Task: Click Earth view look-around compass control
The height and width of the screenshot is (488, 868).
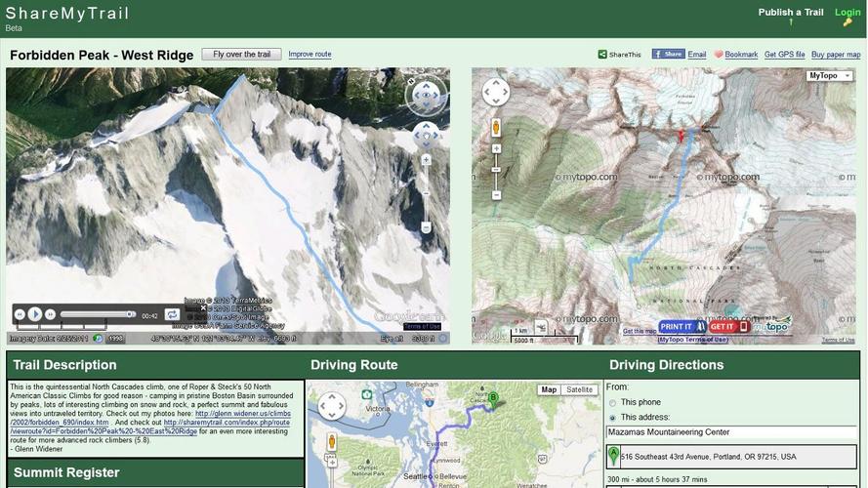Action: tap(426, 95)
